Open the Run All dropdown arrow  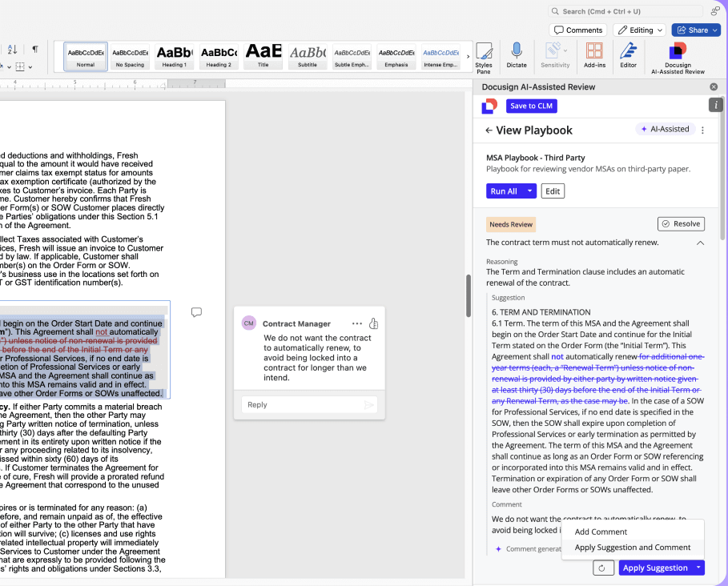point(529,191)
